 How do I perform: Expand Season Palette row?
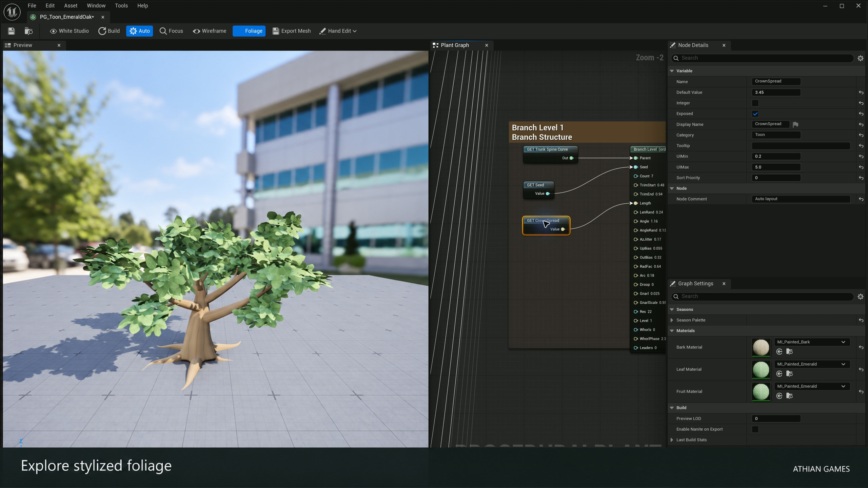point(672,320)
